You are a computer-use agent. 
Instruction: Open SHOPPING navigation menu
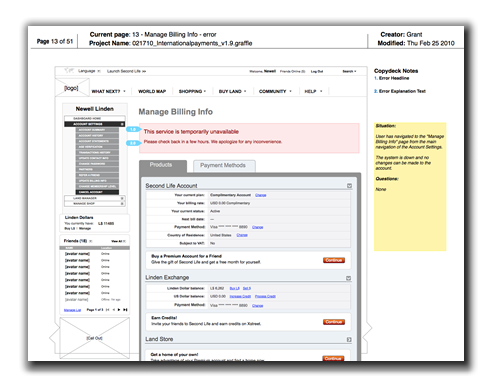[x=192, y=91]
